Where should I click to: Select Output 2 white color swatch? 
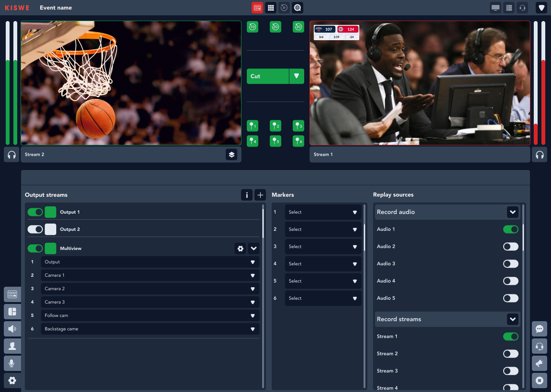pyautogui.click(x=51, y=229)
